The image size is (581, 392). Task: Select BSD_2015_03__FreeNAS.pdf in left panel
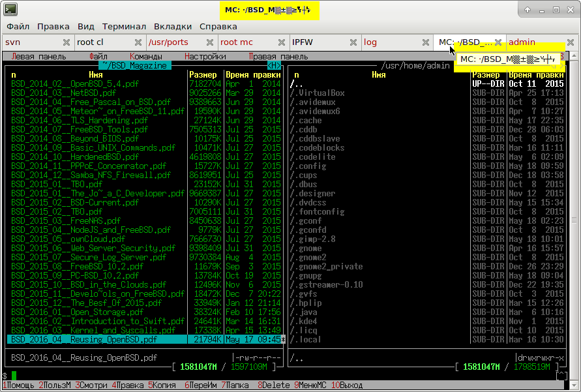pyautogui.click(x=65, y=221)
